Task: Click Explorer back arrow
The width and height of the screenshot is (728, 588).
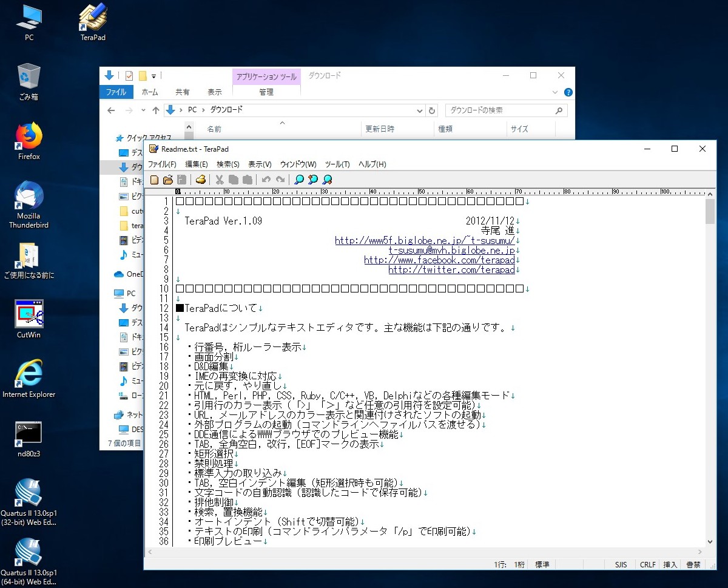Action: click(111, 110)
